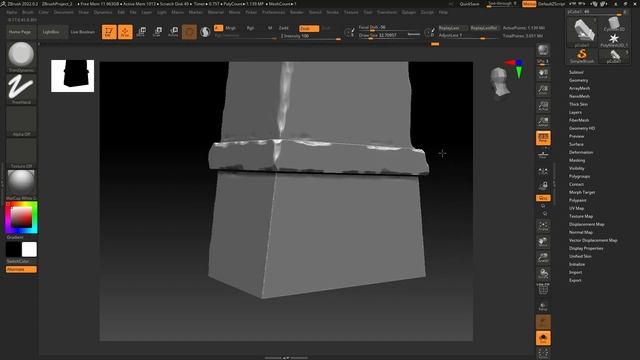Select the Rotate transform icon in top shelf
This screenshot has height=360, width=640.
tap(173, 31)
